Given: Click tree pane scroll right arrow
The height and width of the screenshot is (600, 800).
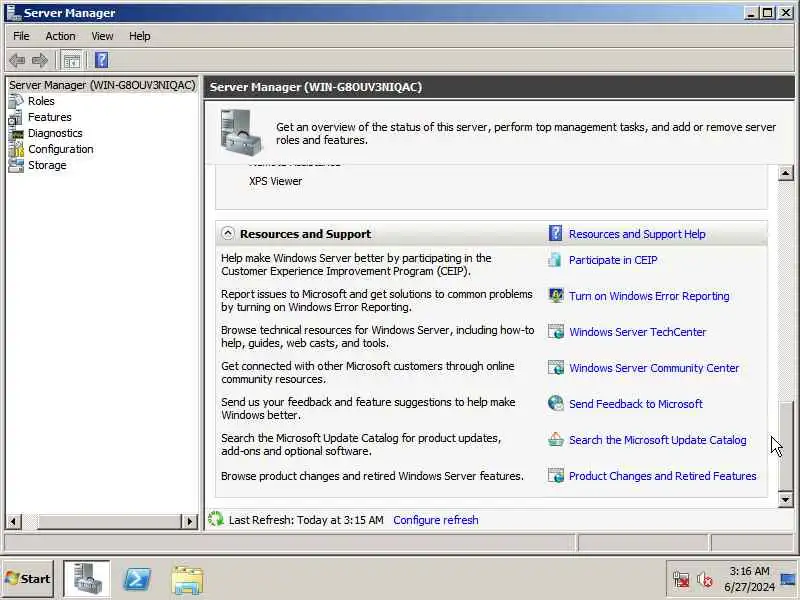Looking at the screenshot, I should click(x=190, y=521).
